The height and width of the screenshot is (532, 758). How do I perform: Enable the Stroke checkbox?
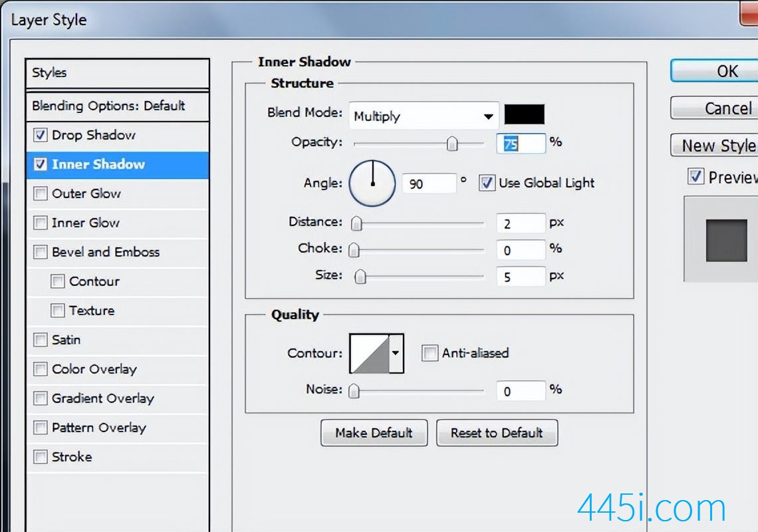(x=40, y=457)
